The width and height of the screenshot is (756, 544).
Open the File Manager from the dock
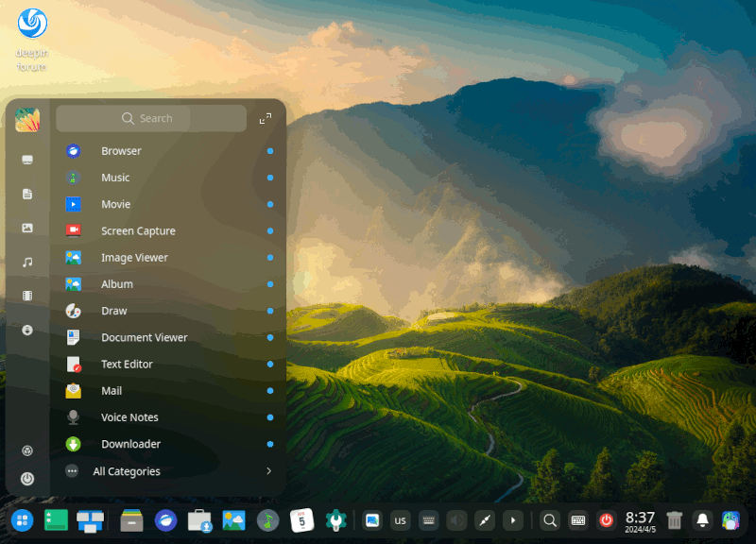[130, 519]
